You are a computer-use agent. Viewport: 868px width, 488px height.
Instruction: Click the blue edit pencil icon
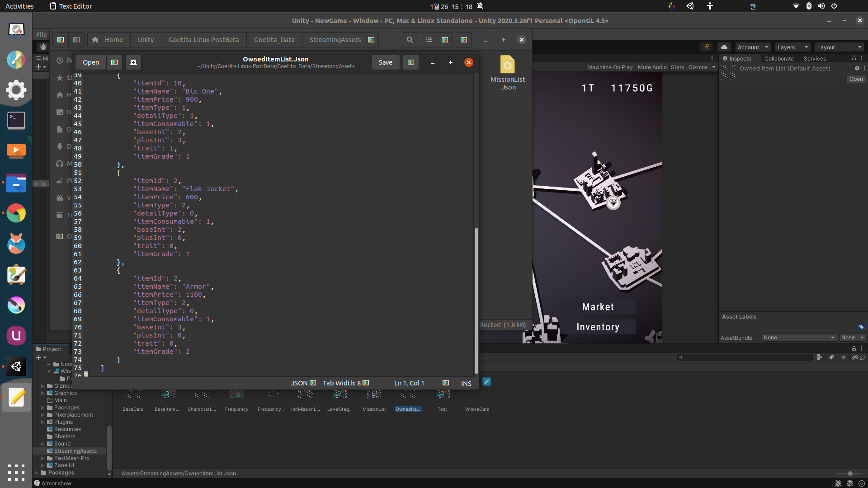(x=486, y=382)
